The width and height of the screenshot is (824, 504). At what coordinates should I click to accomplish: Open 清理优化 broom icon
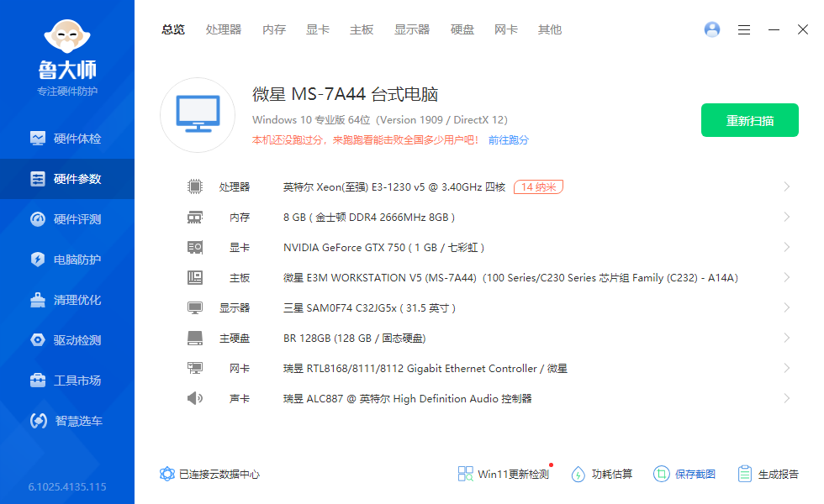(38, 300)
